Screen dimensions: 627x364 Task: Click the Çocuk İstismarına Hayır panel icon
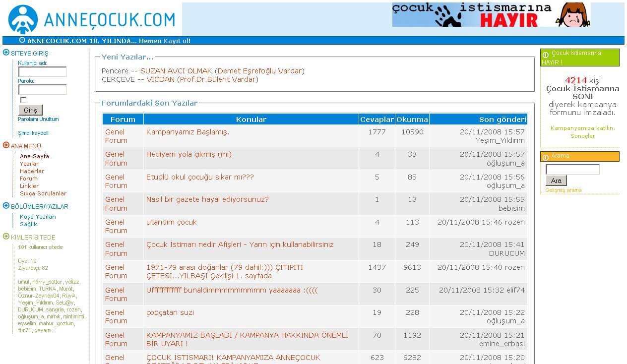(x=546, y=55)
